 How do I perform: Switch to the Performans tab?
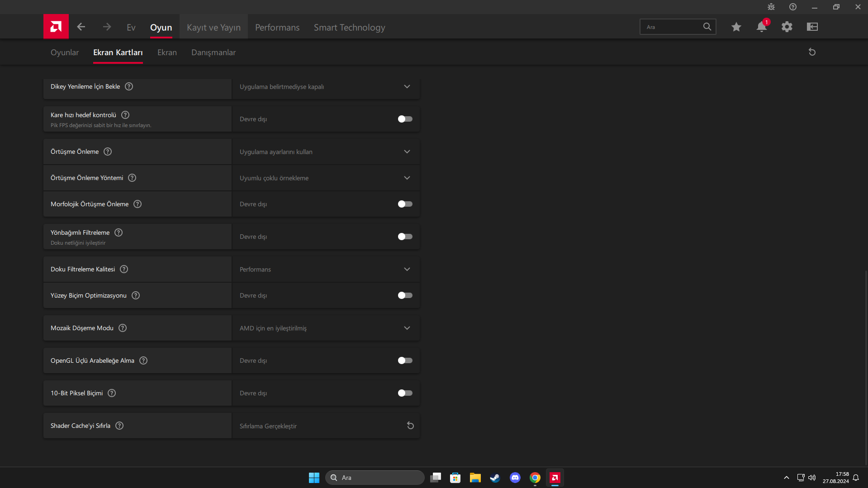(277, 27)
